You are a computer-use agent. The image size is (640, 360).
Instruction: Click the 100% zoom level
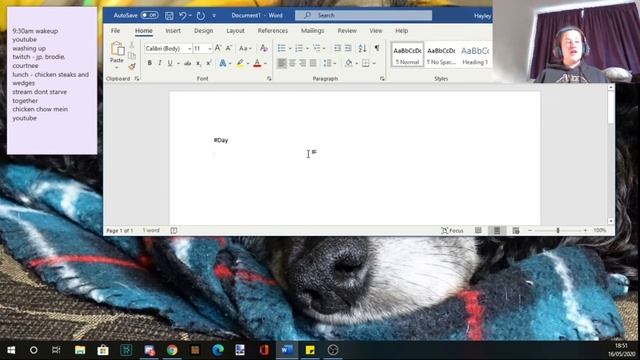pyautogui.click(x=600, y=231)
